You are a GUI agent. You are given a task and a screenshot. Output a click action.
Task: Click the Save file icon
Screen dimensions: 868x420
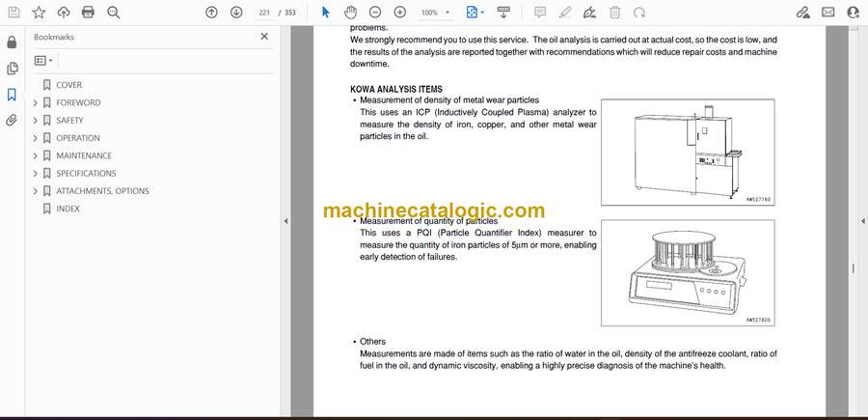tap(14, 13)
